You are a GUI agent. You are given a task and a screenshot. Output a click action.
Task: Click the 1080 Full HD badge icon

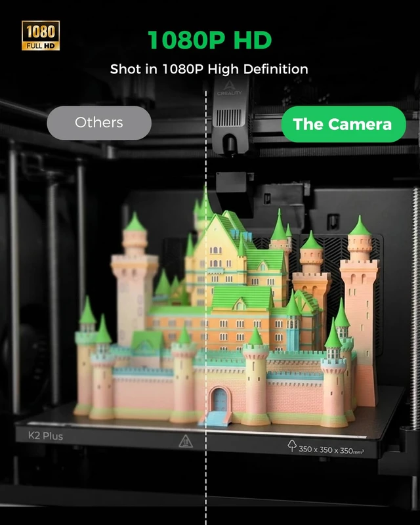pyautogui.click(x=41, y=35)
